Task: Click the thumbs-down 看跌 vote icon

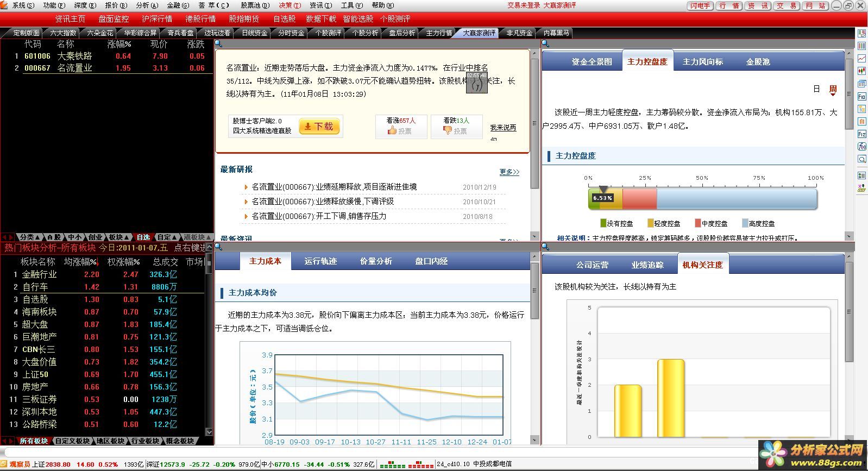Action: 448,131
